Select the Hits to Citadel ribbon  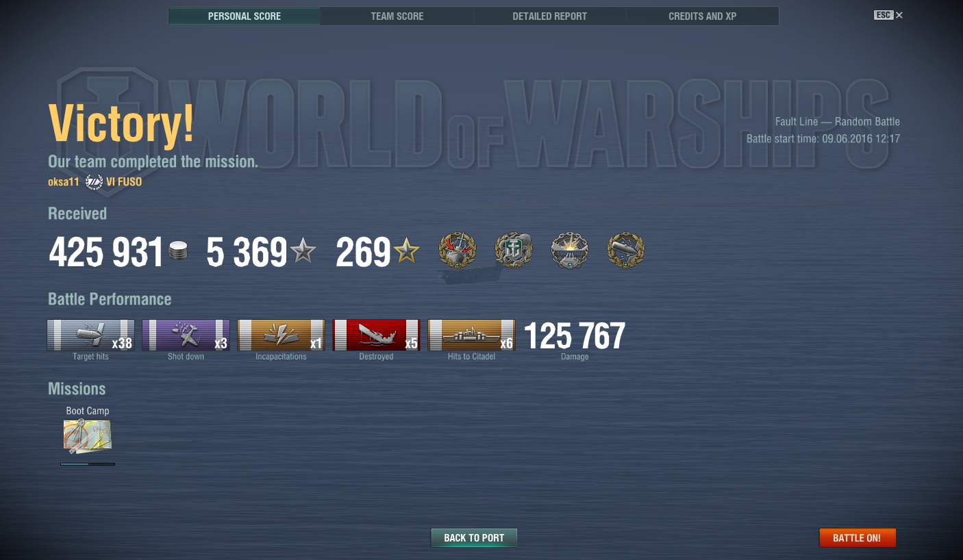coord(471,335)
